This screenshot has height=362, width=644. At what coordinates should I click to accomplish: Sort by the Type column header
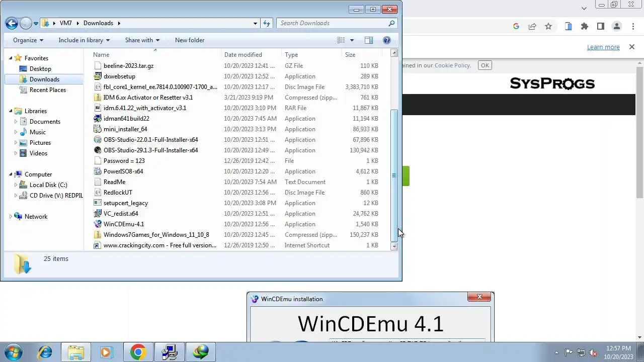312,55
